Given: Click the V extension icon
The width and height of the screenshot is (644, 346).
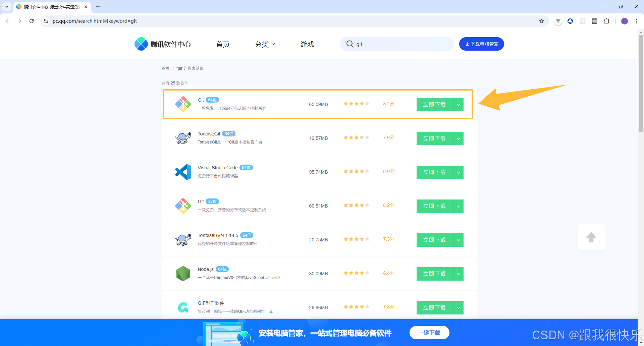Looking at the screenshot, I should click(558, 21).
